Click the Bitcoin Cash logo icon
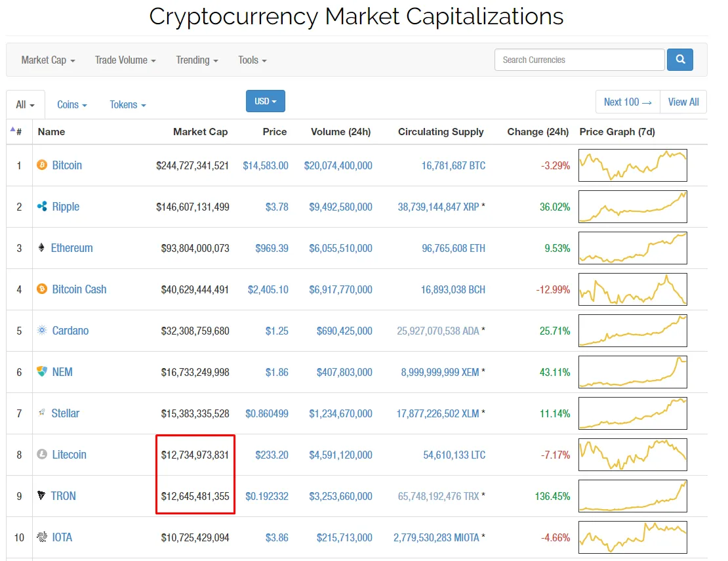728x561 pixels. tap(42, 289)
